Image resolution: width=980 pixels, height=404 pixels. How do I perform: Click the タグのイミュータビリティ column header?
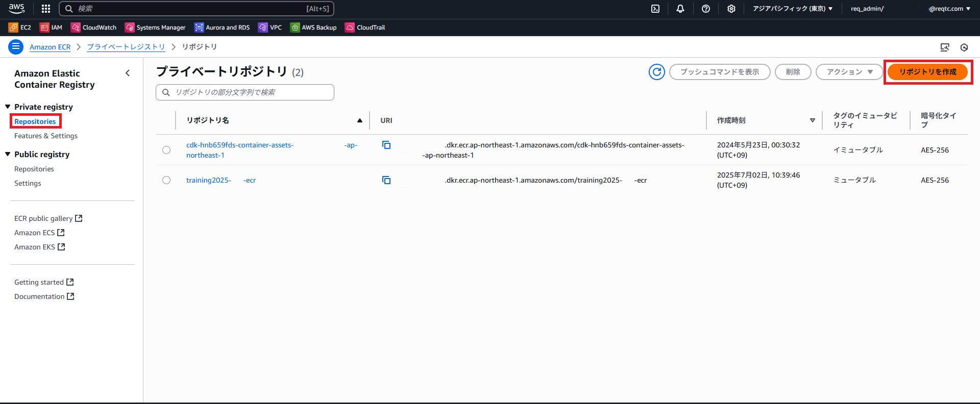(x=865, y=120)
